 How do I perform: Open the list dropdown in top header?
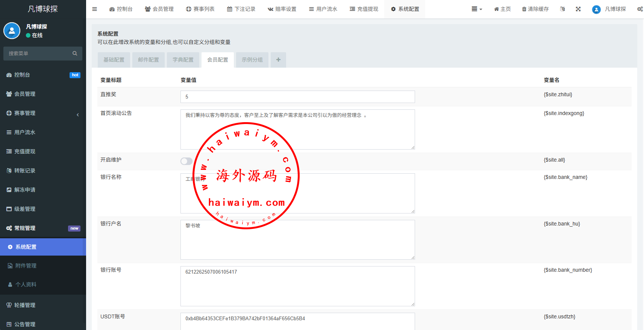(477, 9)
